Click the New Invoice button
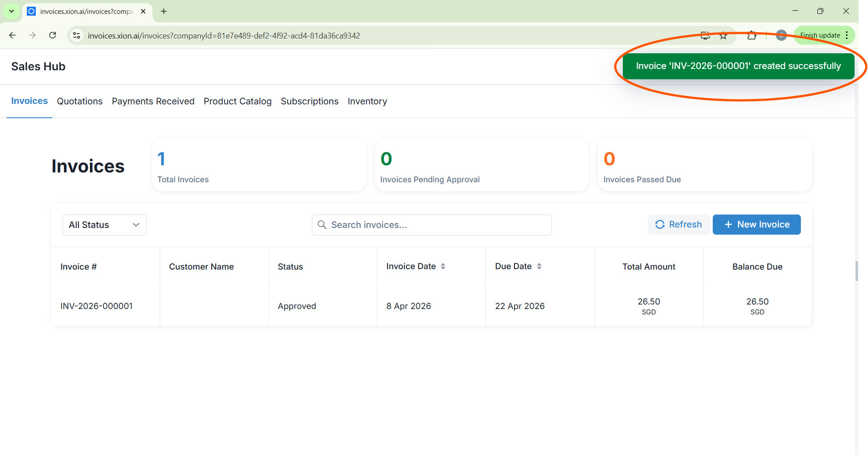 click(x=757, y=224)
